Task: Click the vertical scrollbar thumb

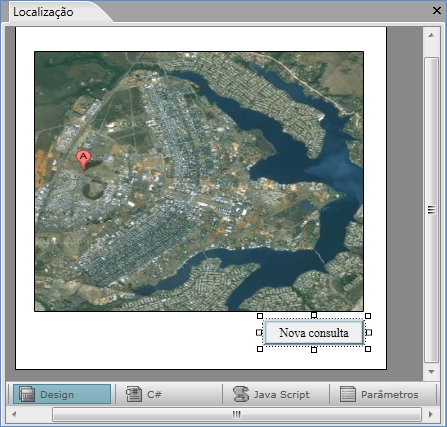Action: pos(431,210)
